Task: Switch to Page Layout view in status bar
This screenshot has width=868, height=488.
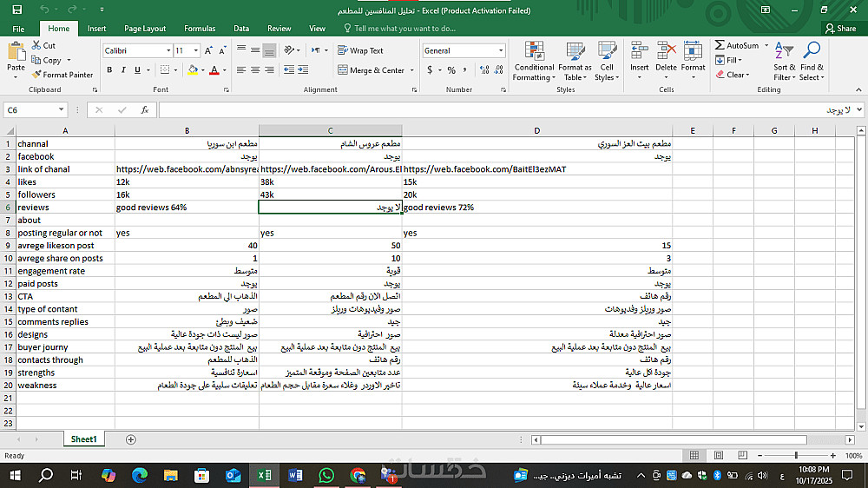Action: pos(719,455)
